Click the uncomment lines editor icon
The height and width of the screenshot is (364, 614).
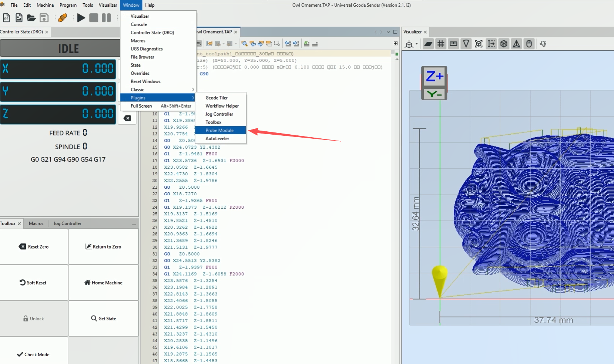(x=315, y=44)
